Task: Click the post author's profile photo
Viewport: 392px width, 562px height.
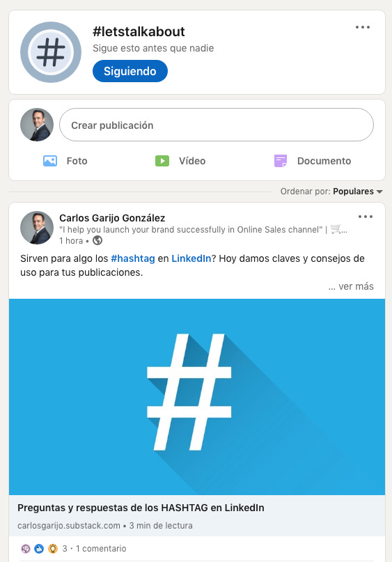Action: [x=37, y=228]
